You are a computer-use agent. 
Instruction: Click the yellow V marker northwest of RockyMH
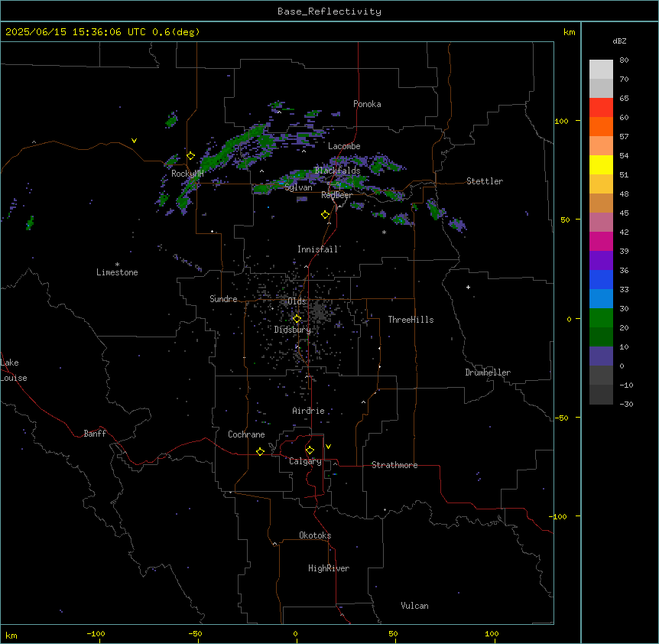point(134,141)
